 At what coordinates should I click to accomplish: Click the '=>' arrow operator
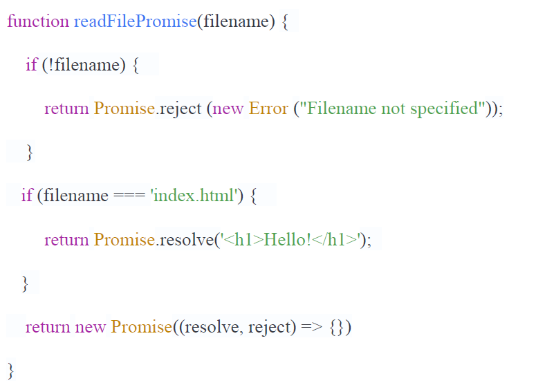coord(311,327)
